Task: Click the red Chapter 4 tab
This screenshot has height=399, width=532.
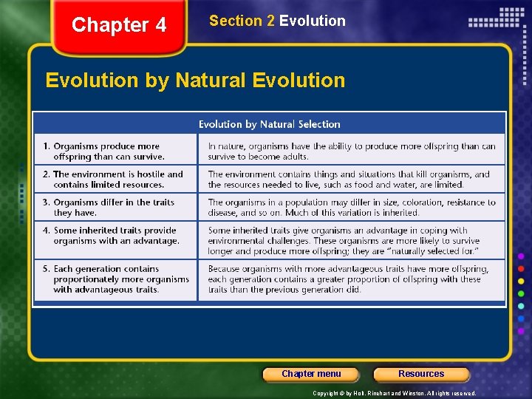Action: click(119, 27)
